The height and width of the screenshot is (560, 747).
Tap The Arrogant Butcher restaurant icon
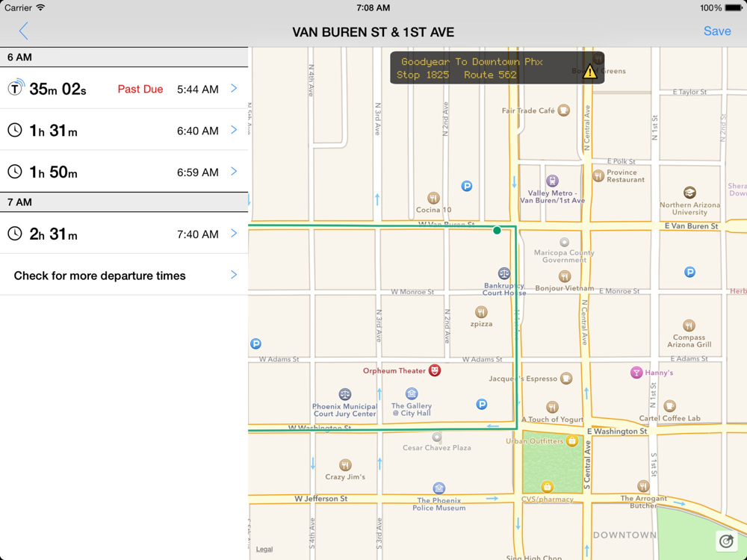[x=643, y=486]
